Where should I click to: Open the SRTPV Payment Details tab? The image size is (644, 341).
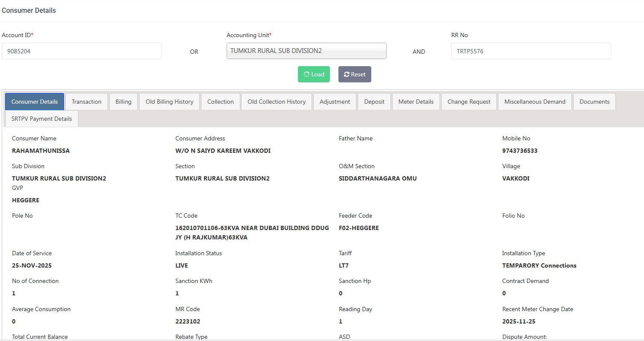pos(42,119)
